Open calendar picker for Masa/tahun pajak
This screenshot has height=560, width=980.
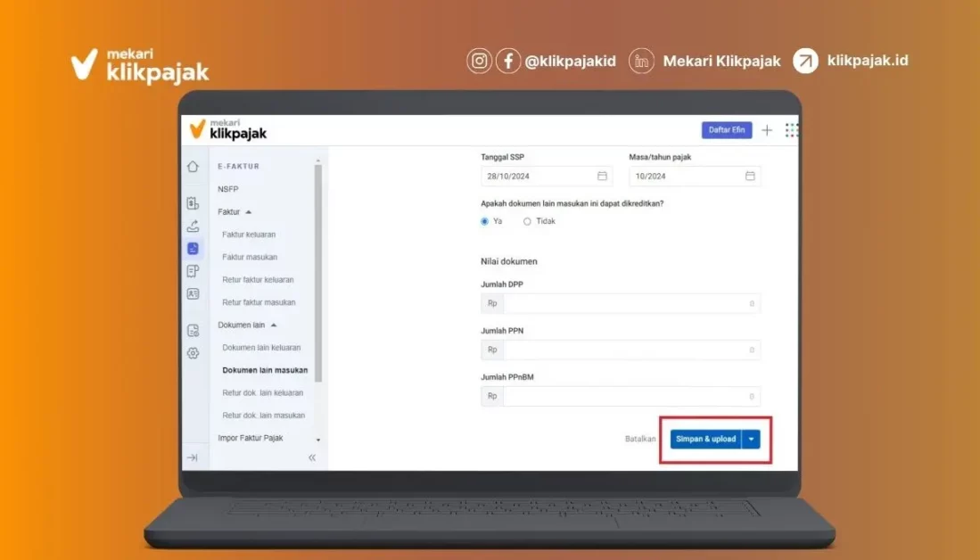click(x=750, y=177)
